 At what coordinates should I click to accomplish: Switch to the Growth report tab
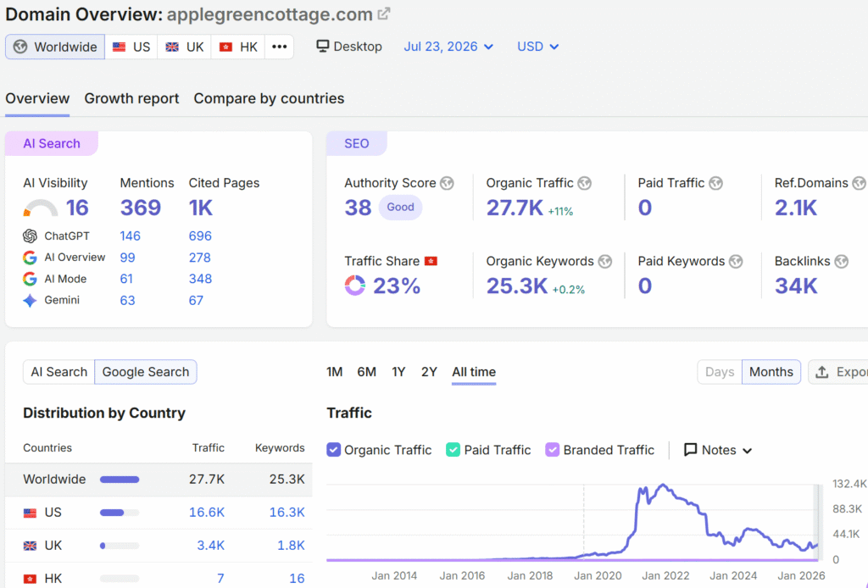pos(131,98)
